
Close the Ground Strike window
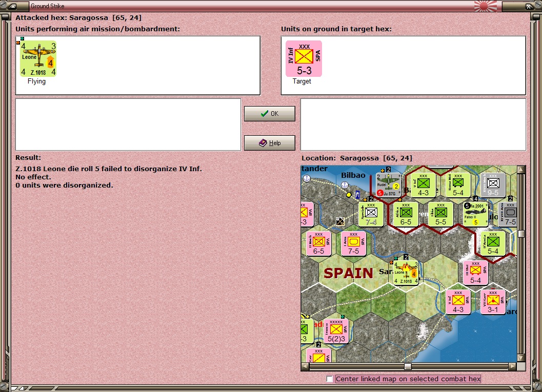point(529,6)
